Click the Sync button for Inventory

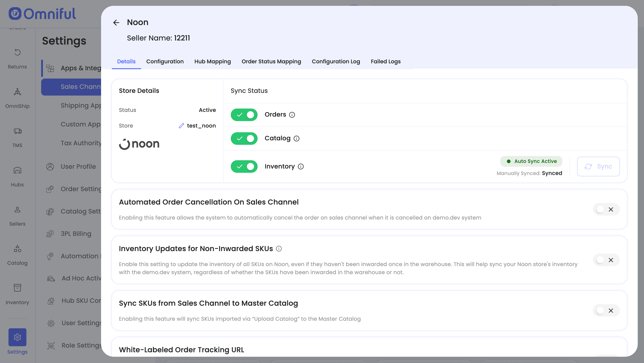click(598, 167)
